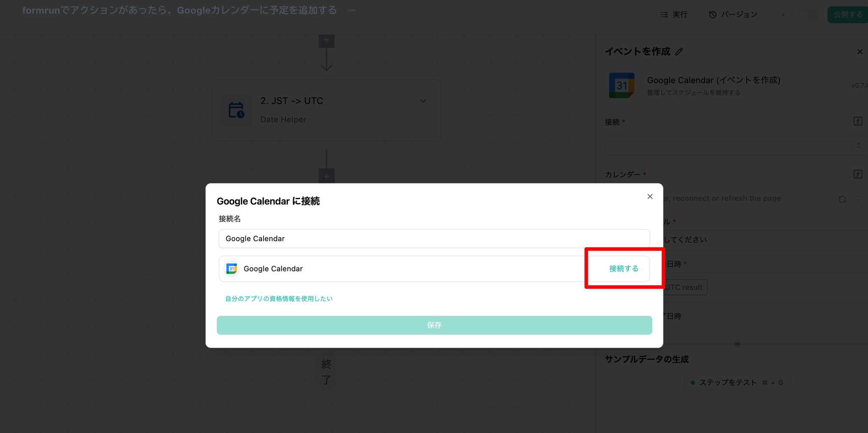Image resolution: width=868 pixels, height=433 pixels.
Task: Click the ステップをテスト button
Action: click(x=737, y=383)
